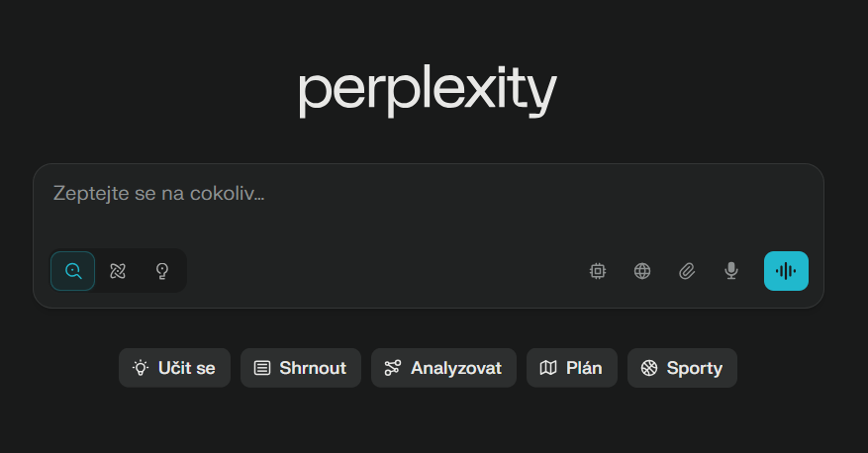Click the connected-nodes icon beside Analyzovat
Image resolution: width=868 pixels, height=453 pixels.
point(393,368)
